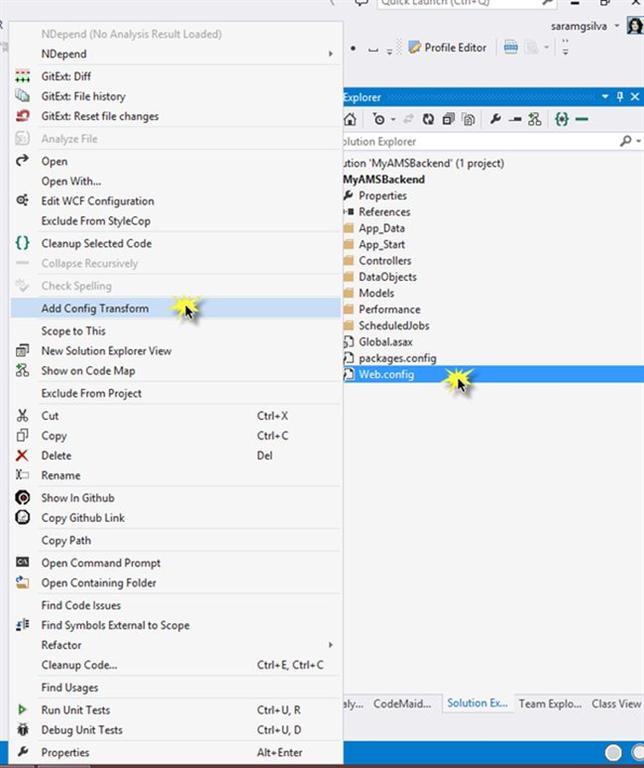Select packages.config in the tree
The width and height of the screenshot is (644, 768).
coord(397,358)
